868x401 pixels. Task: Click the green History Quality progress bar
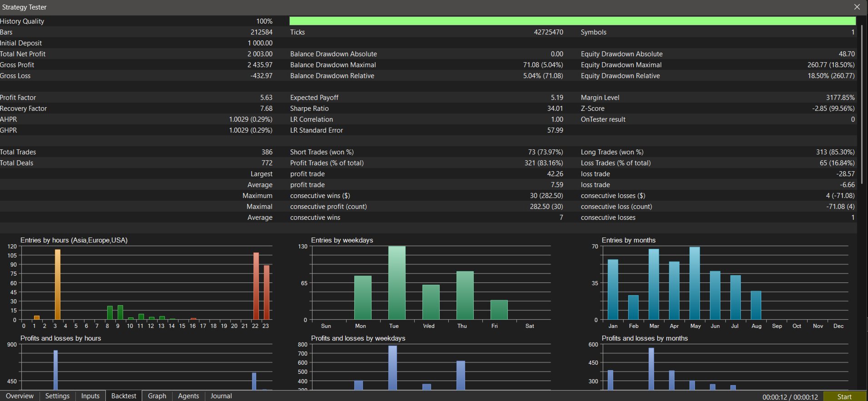coord(572,21)
